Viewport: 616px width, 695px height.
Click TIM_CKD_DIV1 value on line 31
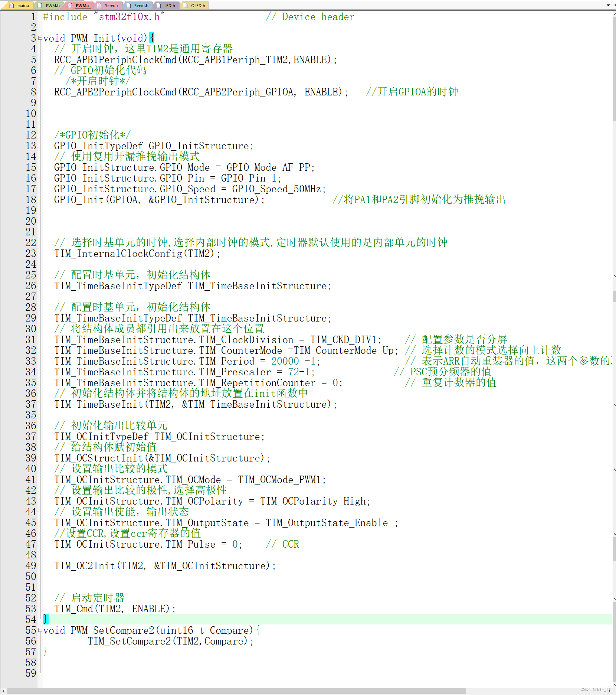pos(344,340)
